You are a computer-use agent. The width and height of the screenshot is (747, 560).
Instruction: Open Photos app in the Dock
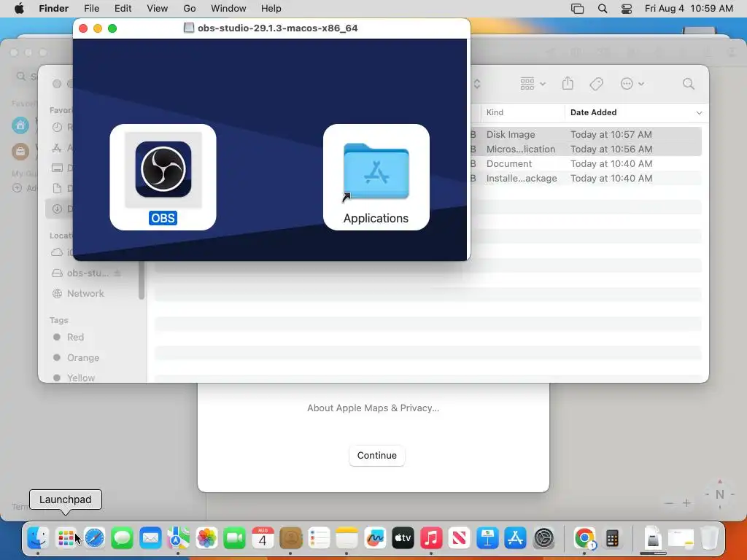click(x=206, y=538)
